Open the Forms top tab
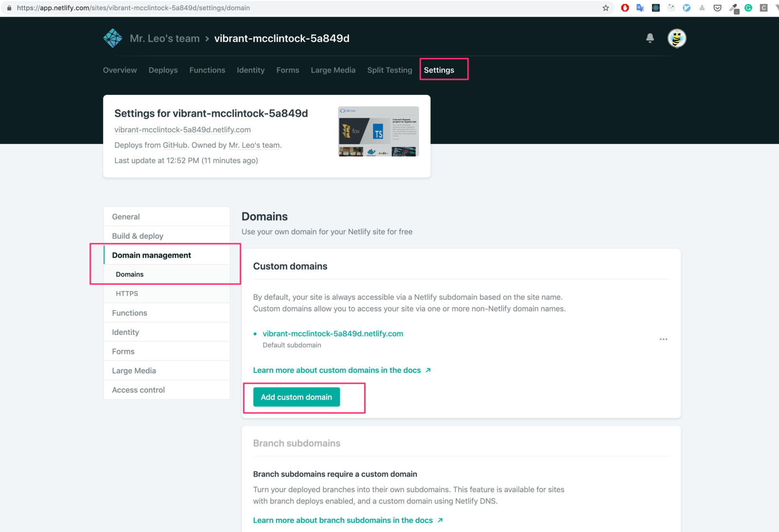Image resolution: width=779 pixels, height=532 pixels. coord(288,70)
